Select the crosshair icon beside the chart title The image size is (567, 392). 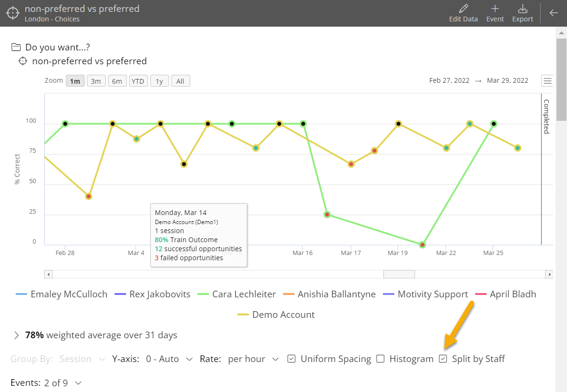(x=22, y=61)
